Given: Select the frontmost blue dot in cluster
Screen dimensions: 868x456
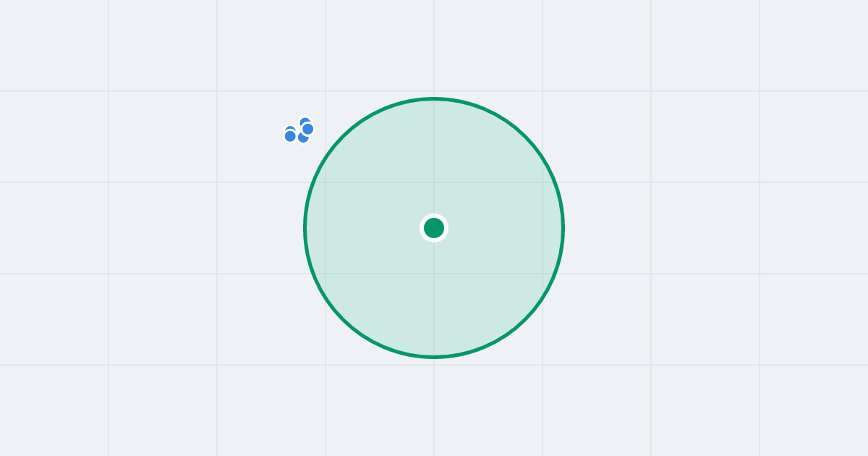Looking at the screenshot, I should point(307,129).
